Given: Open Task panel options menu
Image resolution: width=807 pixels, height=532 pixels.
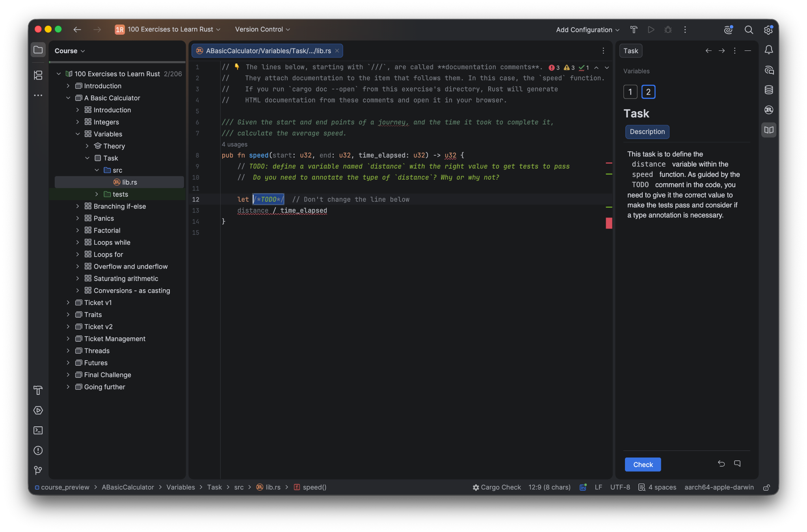Looking at the screenshot, I should point(734,51).
